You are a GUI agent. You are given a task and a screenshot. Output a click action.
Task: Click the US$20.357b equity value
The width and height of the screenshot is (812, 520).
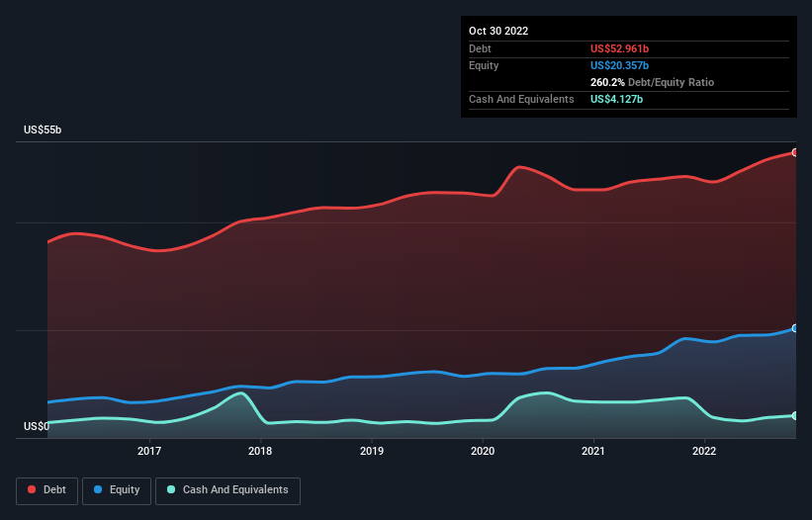tap(619, 65)
